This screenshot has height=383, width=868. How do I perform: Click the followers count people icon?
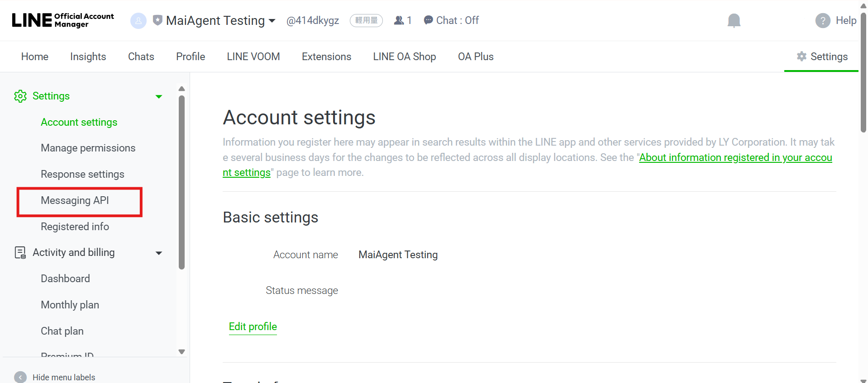coord(399,20)
